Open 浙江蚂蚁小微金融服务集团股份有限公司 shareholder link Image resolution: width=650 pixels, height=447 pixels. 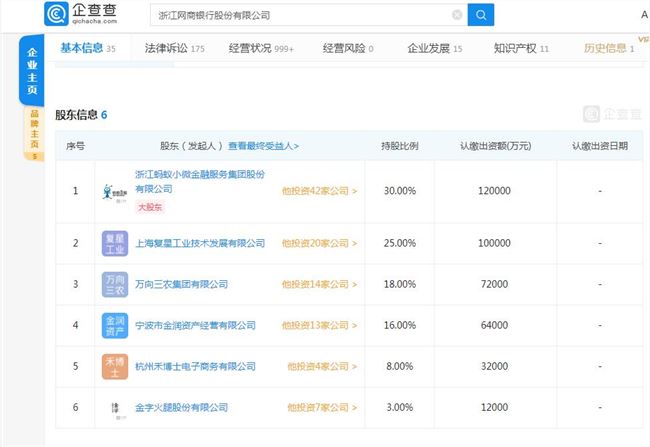(x=200, y=182)
